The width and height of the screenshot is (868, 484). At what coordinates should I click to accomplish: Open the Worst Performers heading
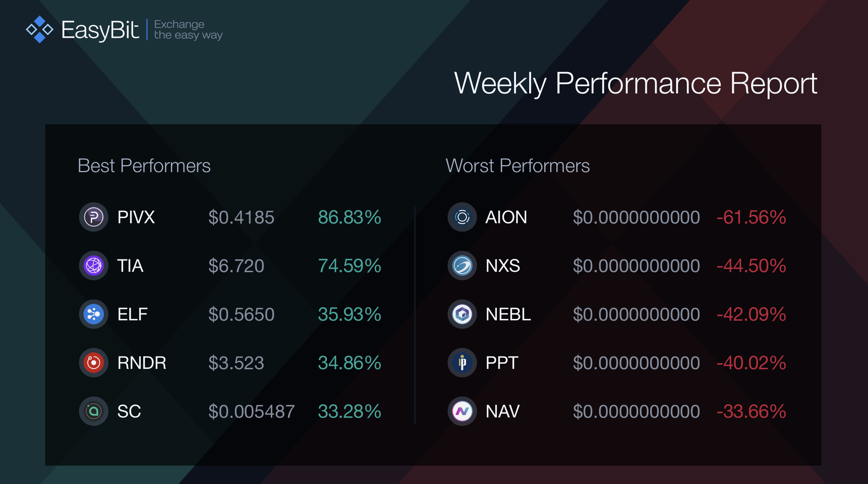pos(517,166)
